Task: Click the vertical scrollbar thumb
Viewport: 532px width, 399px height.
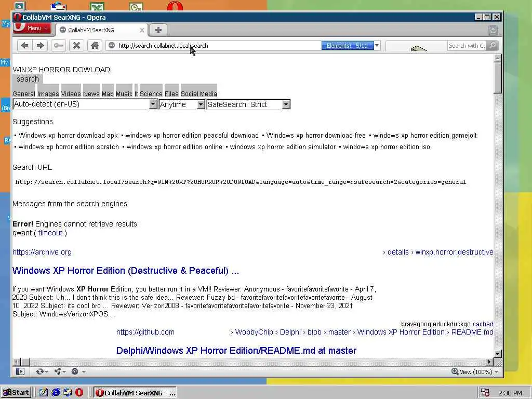Action: click(x=497, y=78)
